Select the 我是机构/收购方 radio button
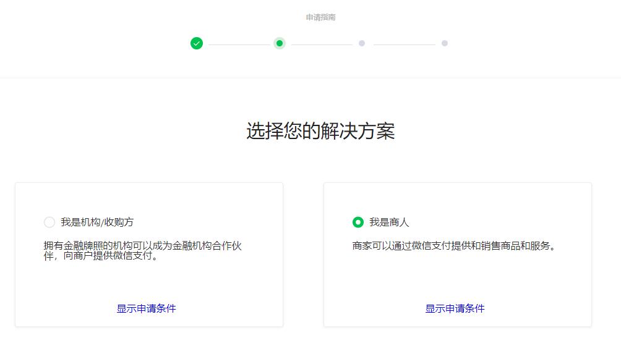621x364 pixels. (49, 222)
